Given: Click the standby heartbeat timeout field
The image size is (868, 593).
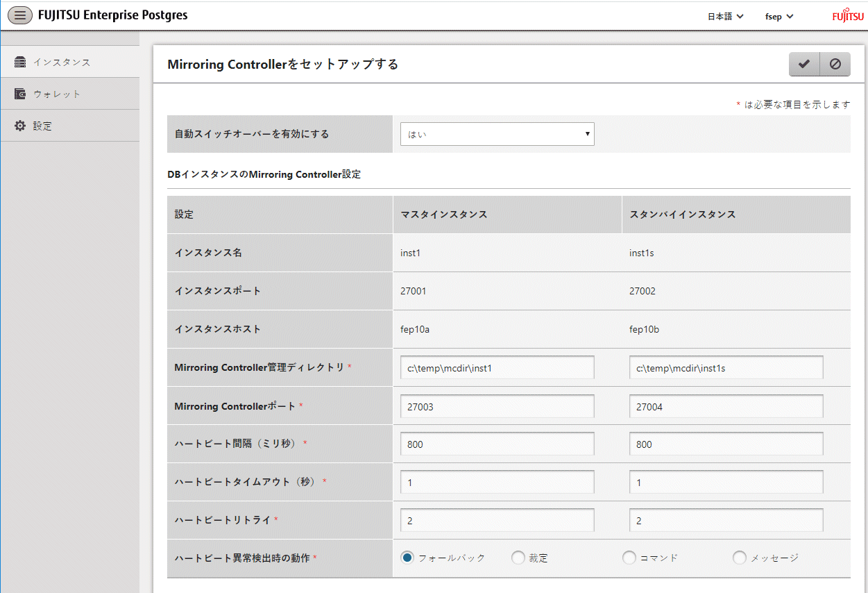Looking at the screenshot, I should (726, 482).
